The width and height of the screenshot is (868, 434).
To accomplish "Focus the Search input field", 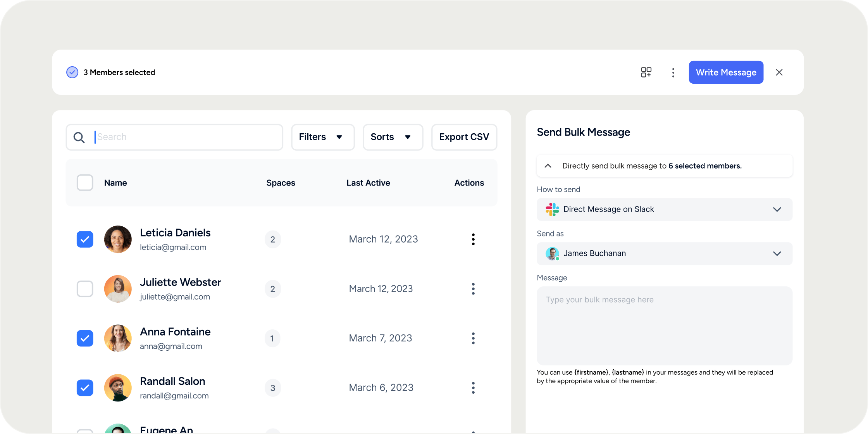I will [174, 137].
